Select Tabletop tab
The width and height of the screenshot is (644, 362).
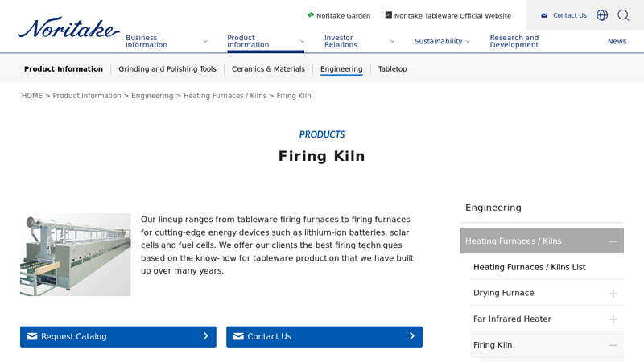(392, 69)
